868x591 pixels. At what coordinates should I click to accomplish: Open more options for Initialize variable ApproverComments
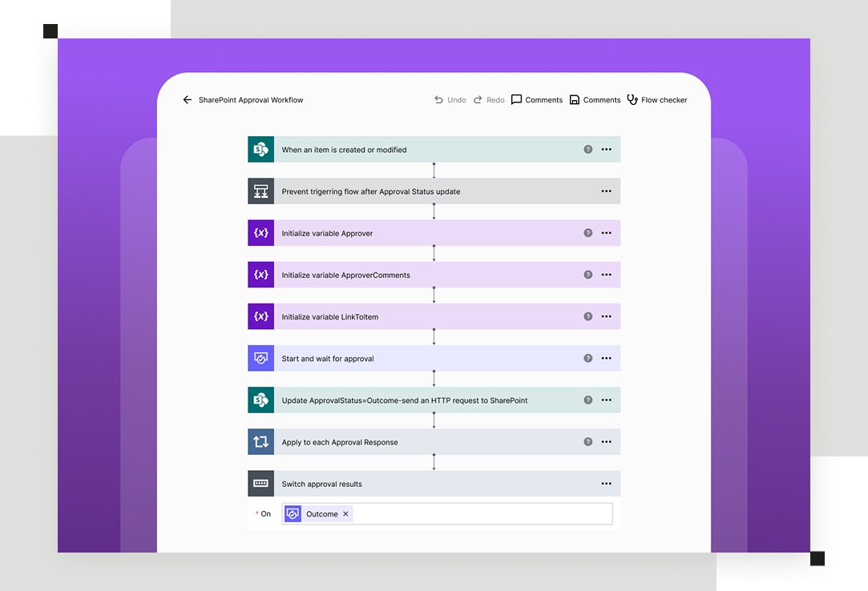[606, 275]
